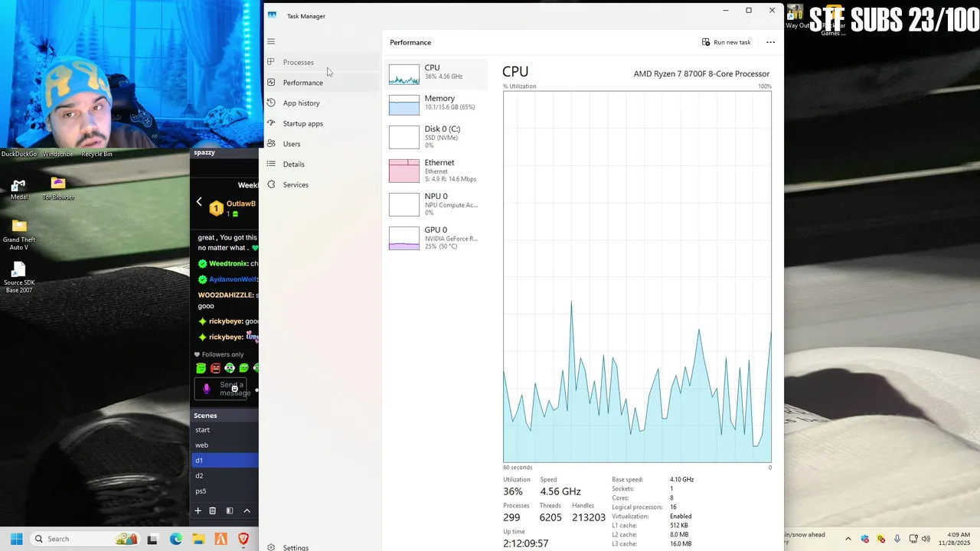The image size is (980, 551).
Task: Click the chat back arrow near OutlawB
Action: [199, 202]
